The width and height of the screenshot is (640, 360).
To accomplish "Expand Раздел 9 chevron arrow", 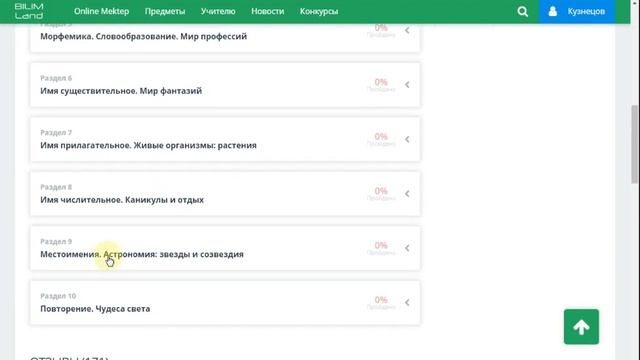I will 407,248.
